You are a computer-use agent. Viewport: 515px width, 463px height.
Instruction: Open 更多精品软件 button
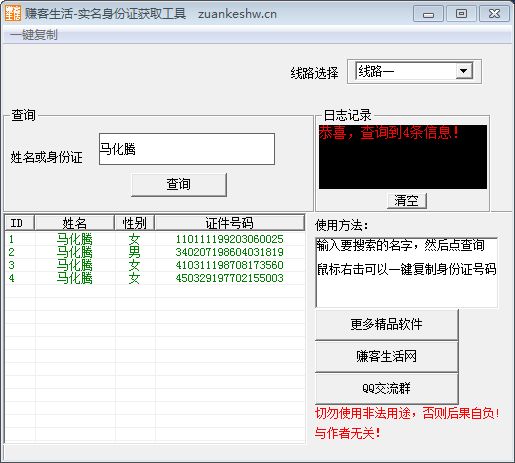tap(387, 324)
